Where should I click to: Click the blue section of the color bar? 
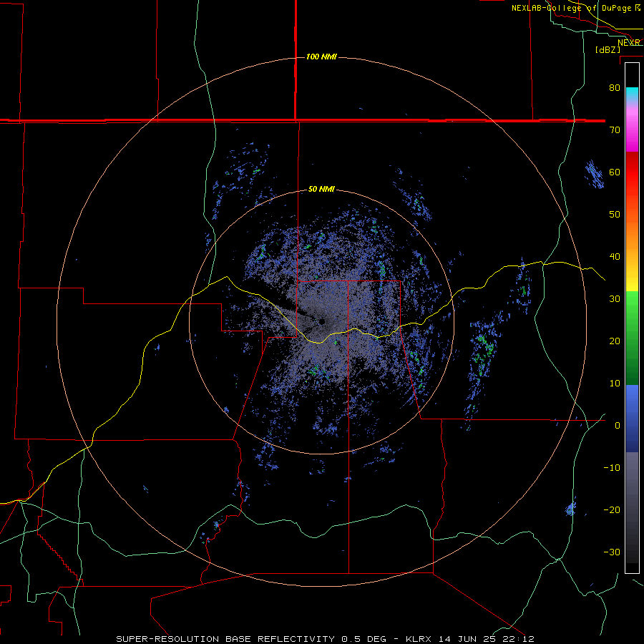(x=632, y=419)
